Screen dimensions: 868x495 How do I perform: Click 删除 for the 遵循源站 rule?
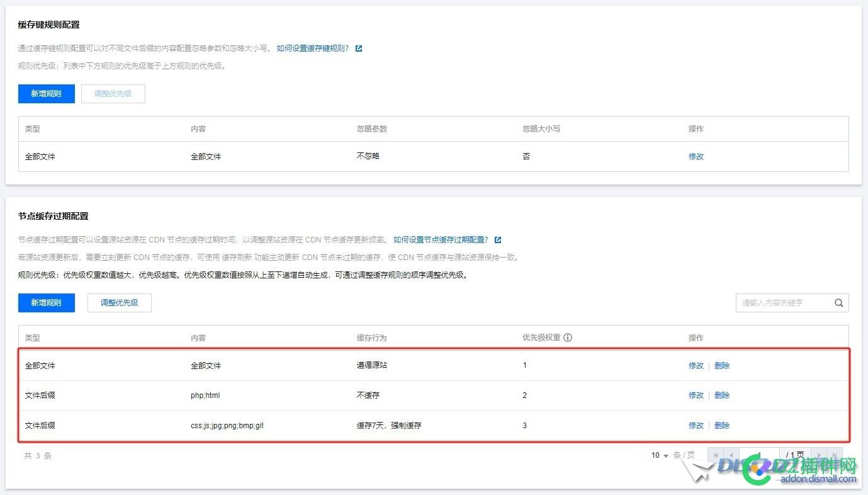click(x=722, y=366)
